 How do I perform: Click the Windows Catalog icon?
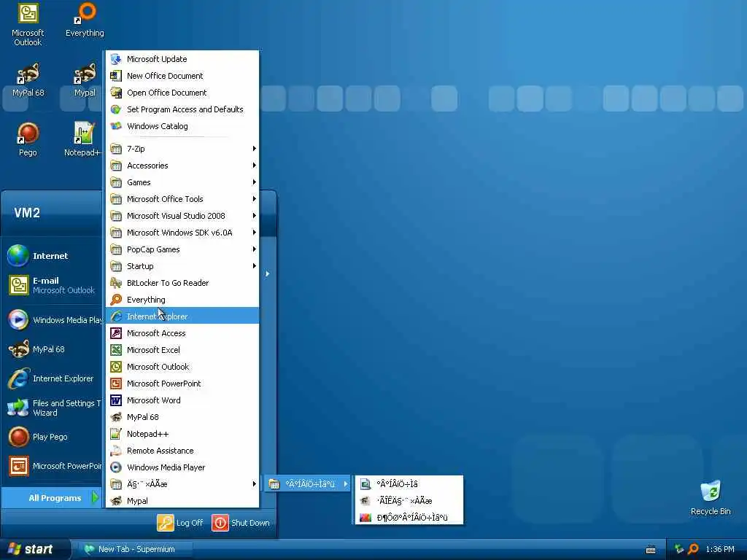point(116,126)
